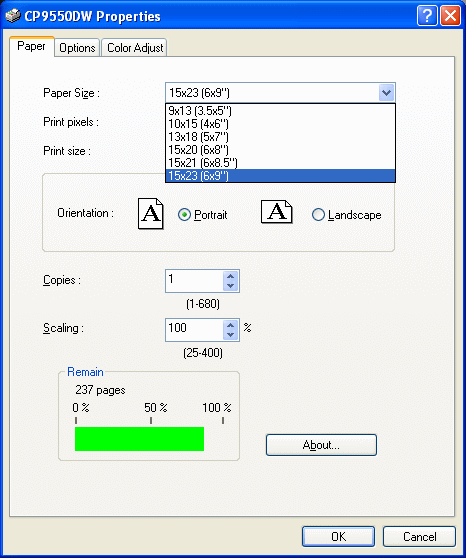The image size is (466, 558).
Task: Collapse the Paper Size dropdown arrow
Action: tap(386, 93)
